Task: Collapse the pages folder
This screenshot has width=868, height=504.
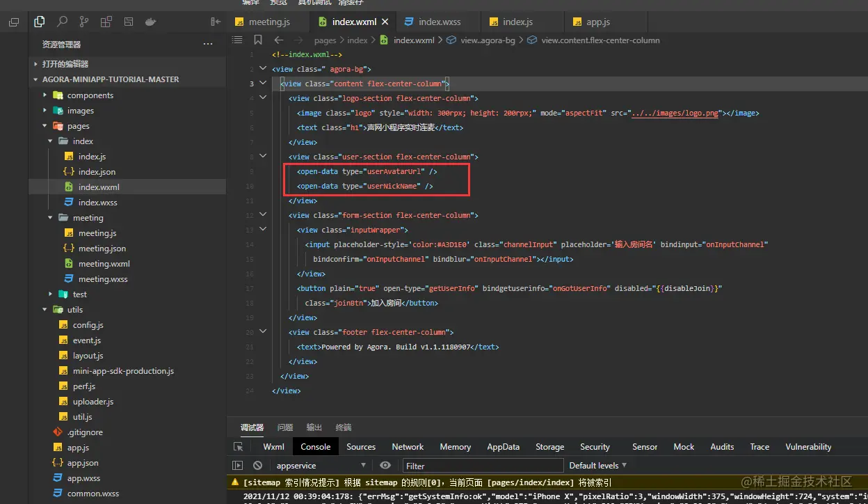Action: [x=127, y=126]
